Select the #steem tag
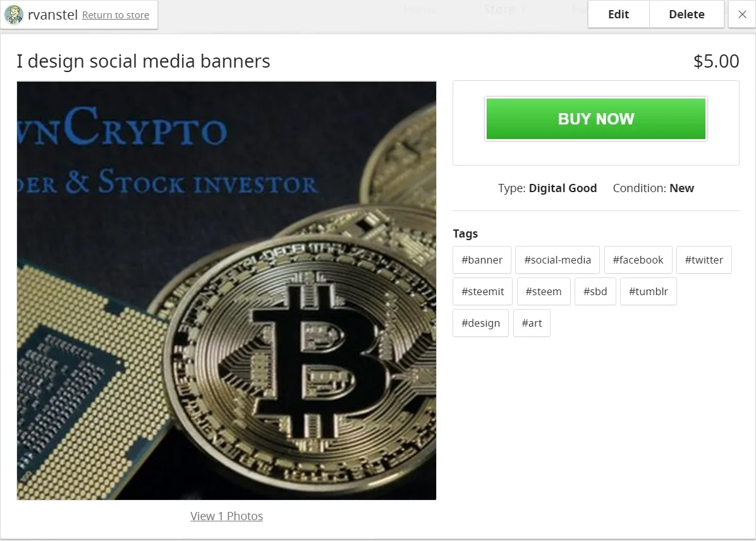This screenshot has height=541, width=756. (x=544, y=291)
